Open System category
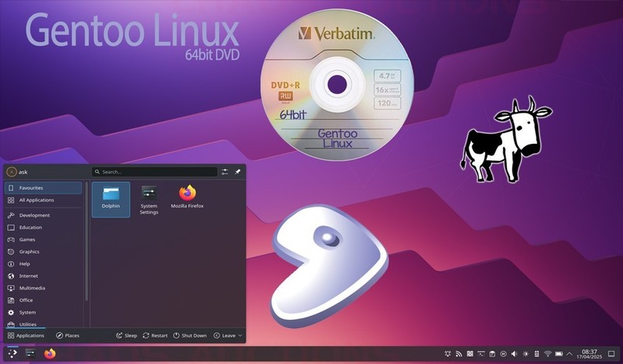The width and height of the screenshot is (623, 364). point(43,313)
